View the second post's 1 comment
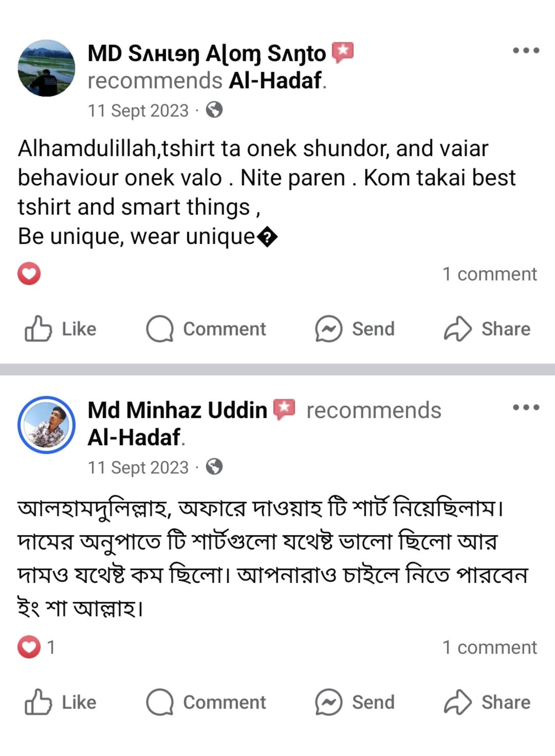Image resolution: width=555 pixels, height=756 pixels. (489, 647)
